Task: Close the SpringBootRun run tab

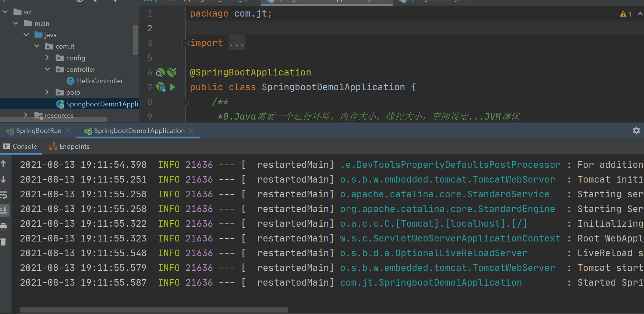Action: pyautogui.click(x=68, y=131)
